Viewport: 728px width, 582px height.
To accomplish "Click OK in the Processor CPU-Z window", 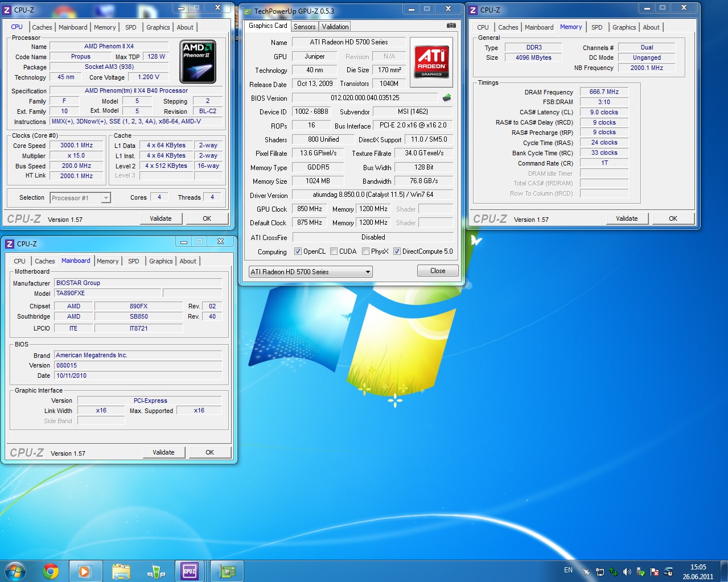I will (207, 218).
